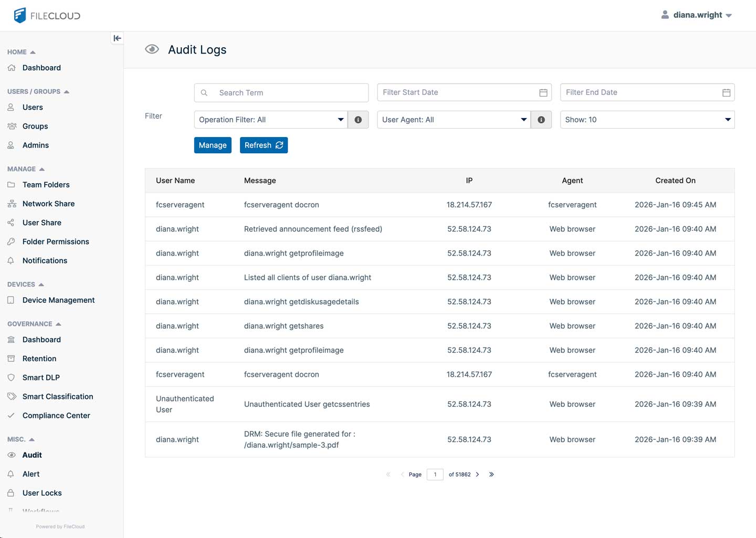The width and height of the screenshot is (756, 538).
Task: Click the Audit eye icon in the sidebar
Action: pos(11,455)
